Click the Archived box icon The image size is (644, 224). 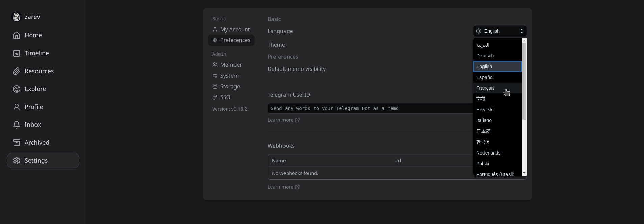(x=17, y=143)
